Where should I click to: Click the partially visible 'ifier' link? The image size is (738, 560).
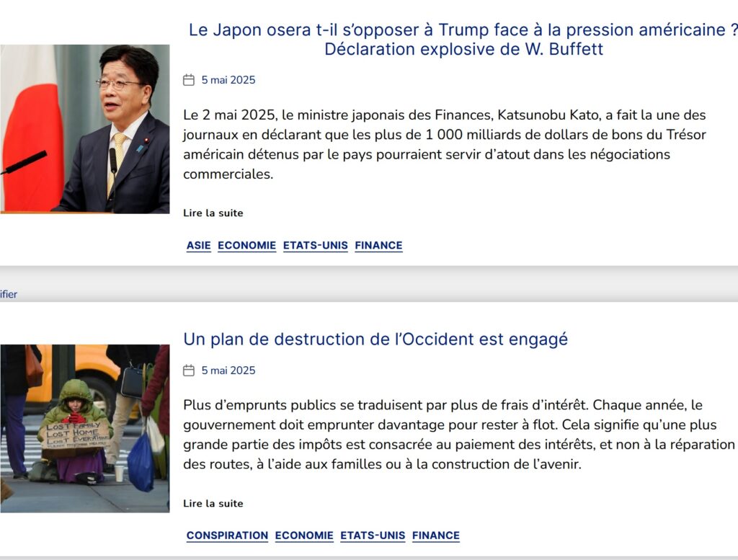pyautogui.click(x=9, y=294)
